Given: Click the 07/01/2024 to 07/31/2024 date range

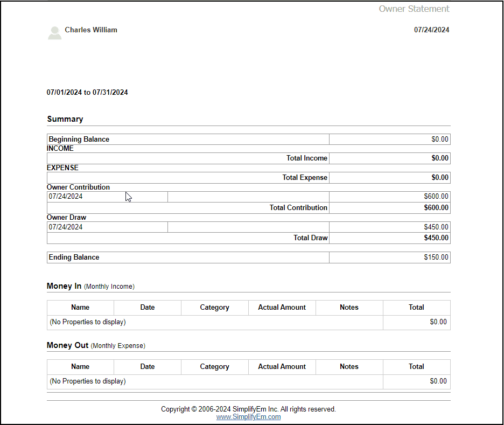Looking at the screenshot, I should [87, 93].
